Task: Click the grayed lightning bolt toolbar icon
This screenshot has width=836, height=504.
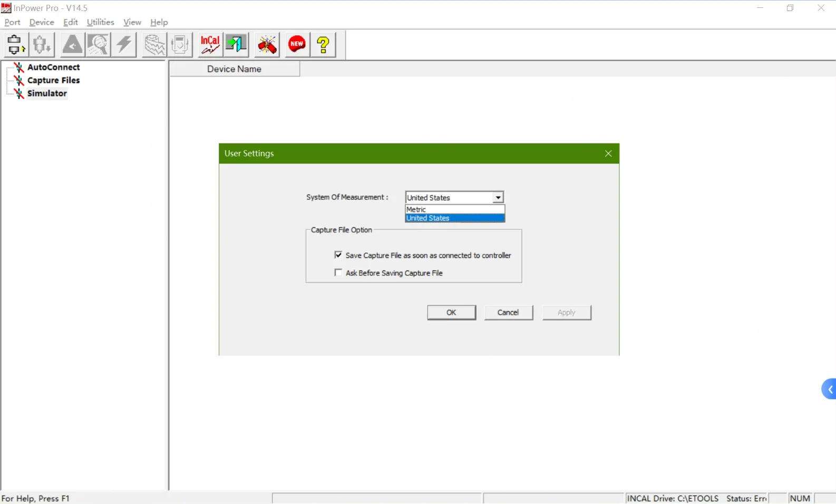Action: pos(124,45)
